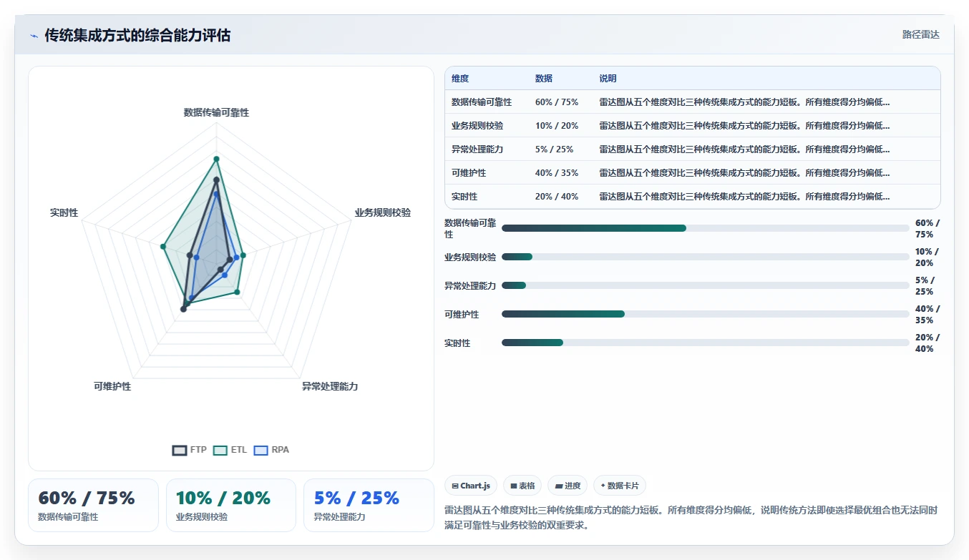Click the 20% / 40% table cell
This screenshot has width=969, height=560.
point(557,197)
